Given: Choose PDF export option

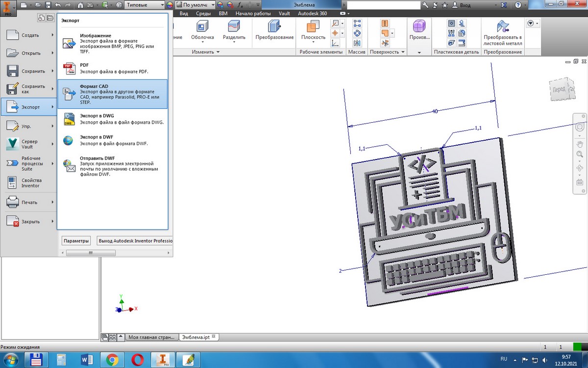Looking at the screenshot, I should pos(112,68).
